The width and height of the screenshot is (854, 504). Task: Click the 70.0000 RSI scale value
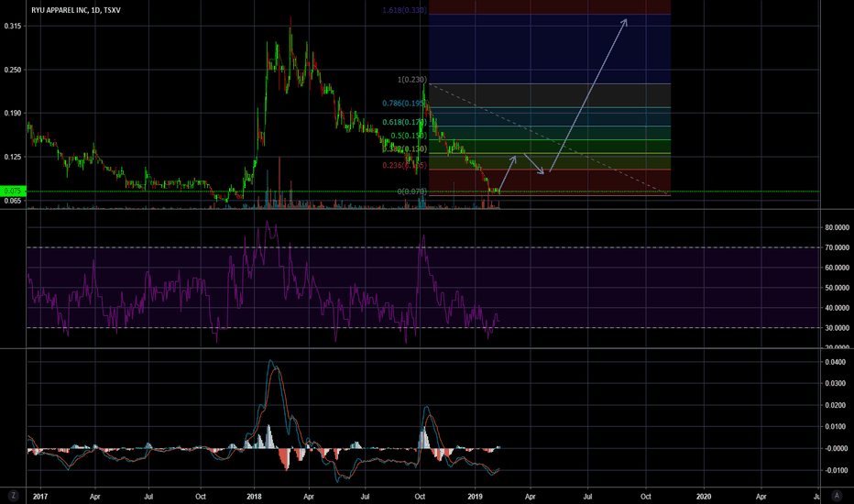[x=838, y=248]
